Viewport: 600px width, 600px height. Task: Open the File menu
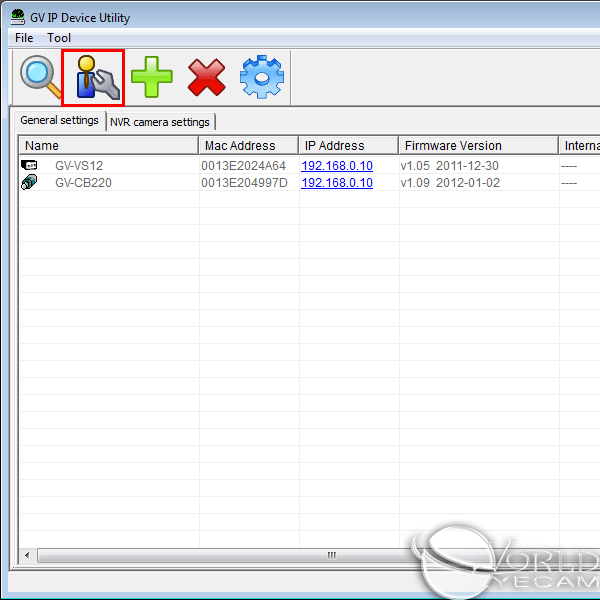click(24, 38)
